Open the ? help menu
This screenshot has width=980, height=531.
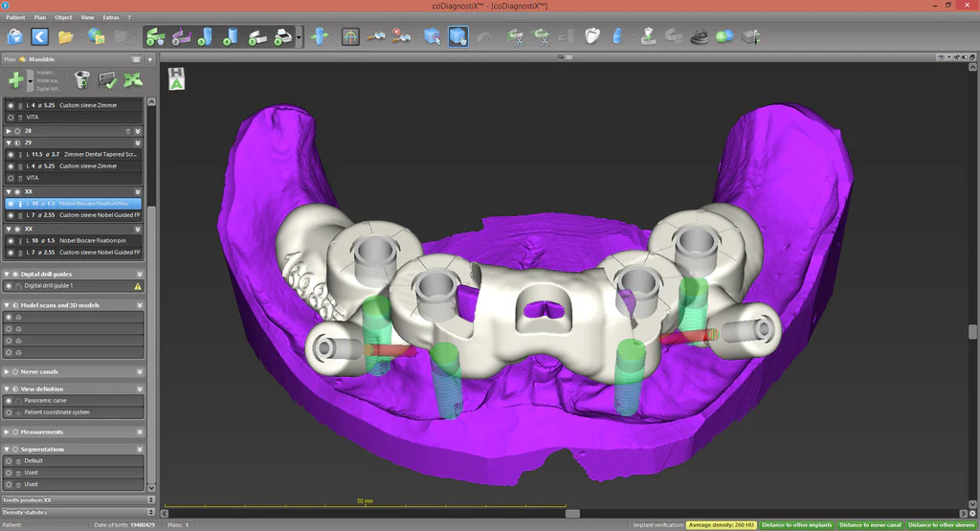pos(129,17)
